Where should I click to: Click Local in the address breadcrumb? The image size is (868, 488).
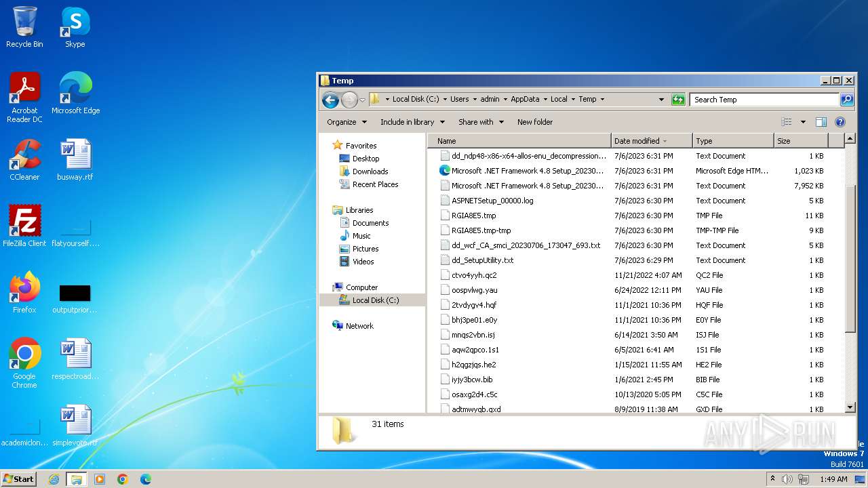pyautogui.click(x=559, y=99)
